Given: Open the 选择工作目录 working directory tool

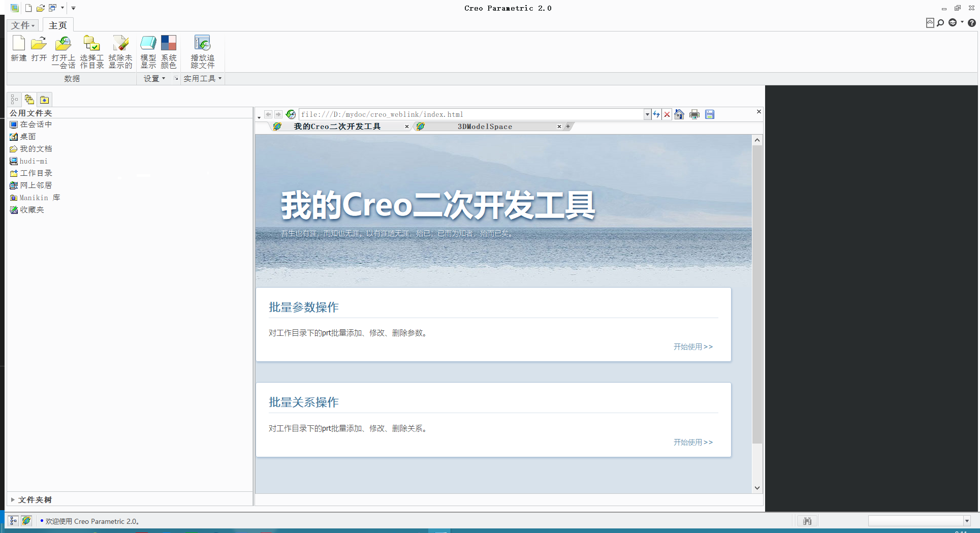Looking at the screenshot, I should tap(92, 51).
